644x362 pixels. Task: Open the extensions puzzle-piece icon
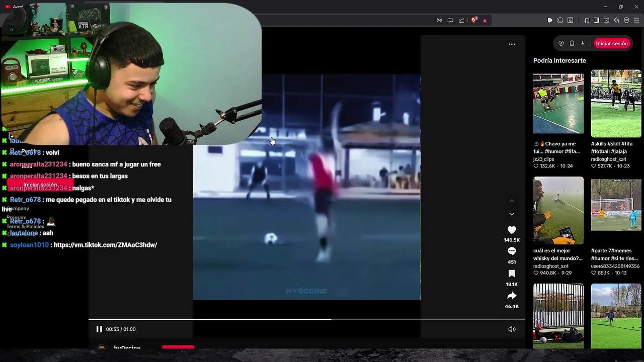[560, 20]
